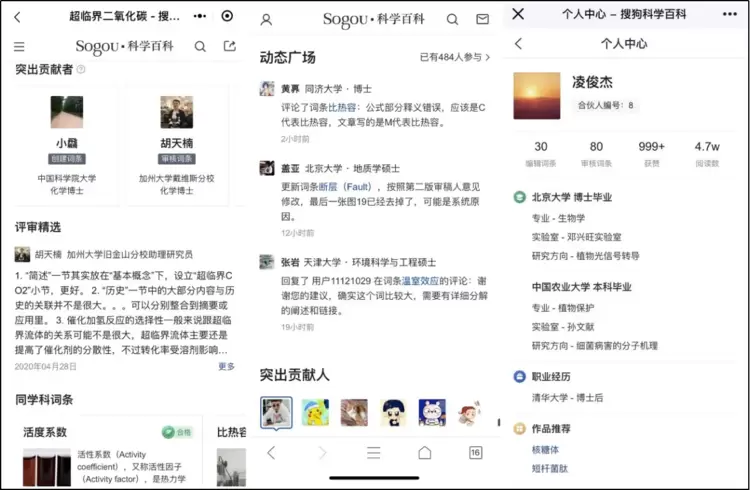The image size is (750, 490).
Task: Tap the search icon next to the envelope
Action: pyautogui.click(x=452, y=20)
